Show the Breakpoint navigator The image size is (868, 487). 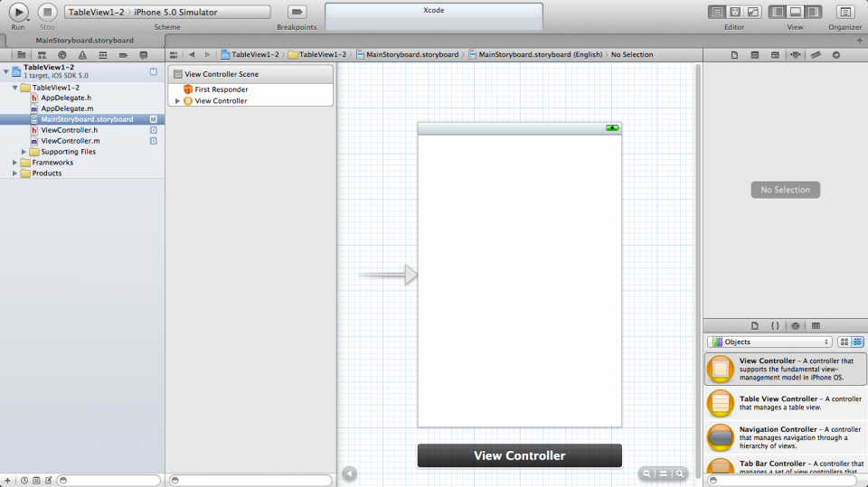tap(123, 55)
